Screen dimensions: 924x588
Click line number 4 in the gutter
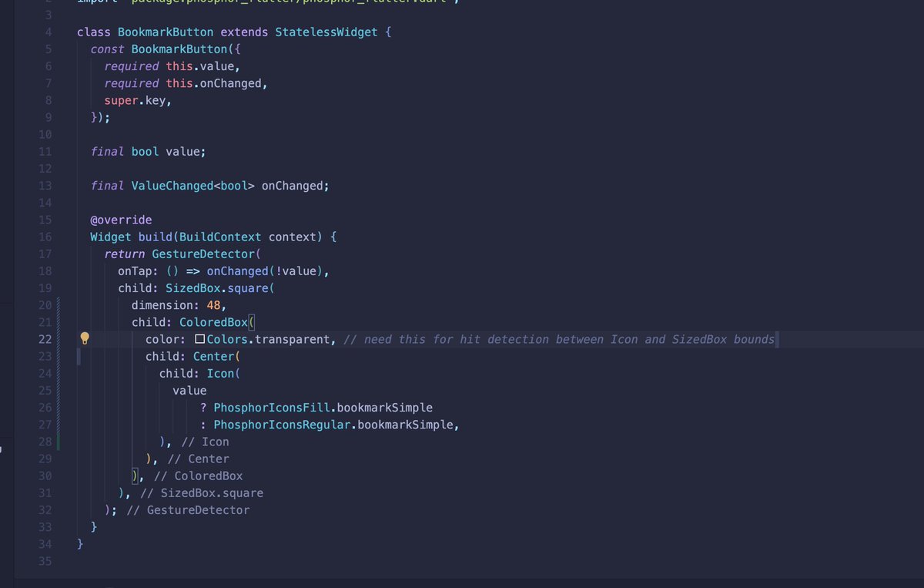click(49, 32)
